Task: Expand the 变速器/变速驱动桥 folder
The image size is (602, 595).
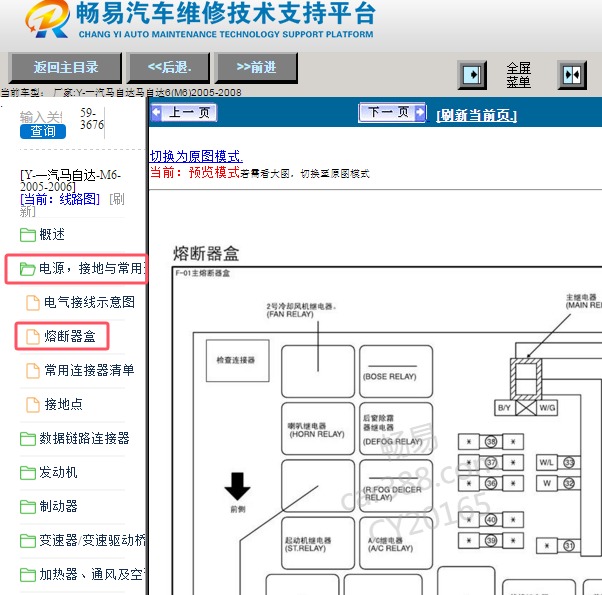Action: [92, 540]
